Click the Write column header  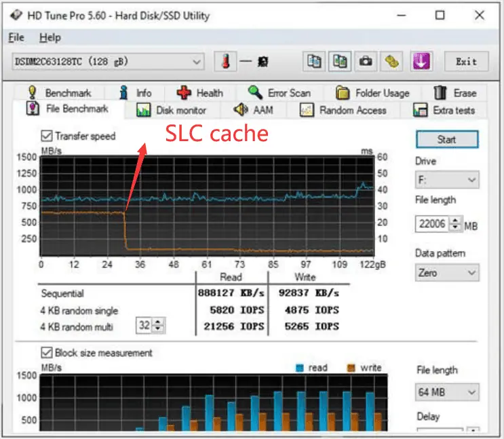click(305, 277)
